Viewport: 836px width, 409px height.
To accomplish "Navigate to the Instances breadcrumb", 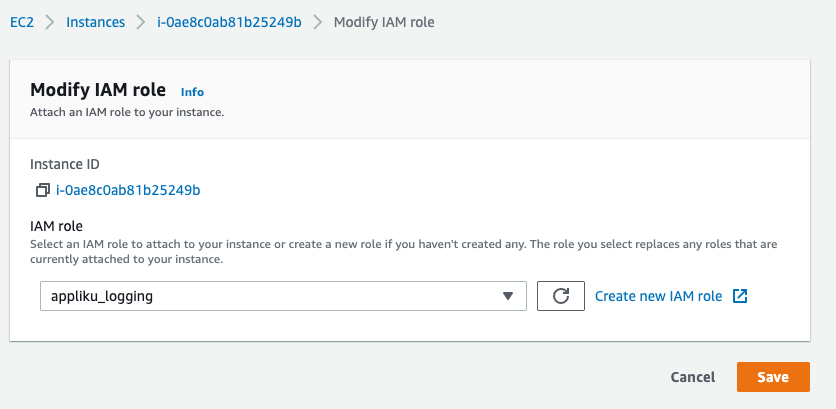I will [x=95, y=22].
